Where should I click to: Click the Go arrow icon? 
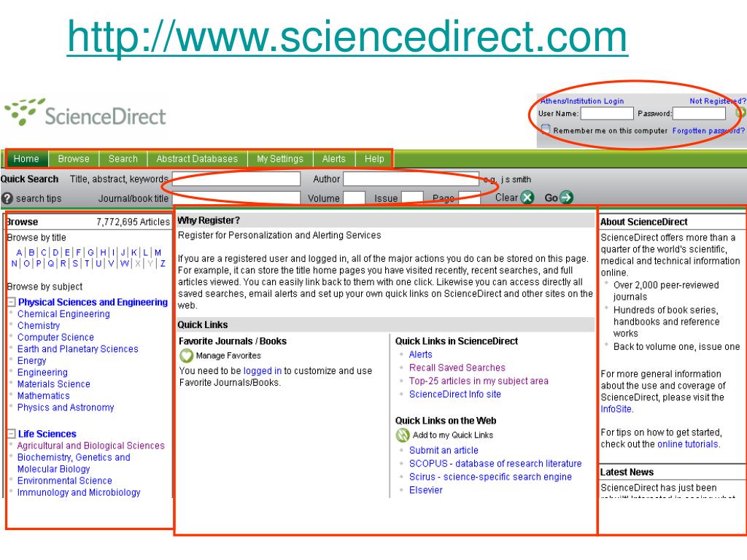566,197
